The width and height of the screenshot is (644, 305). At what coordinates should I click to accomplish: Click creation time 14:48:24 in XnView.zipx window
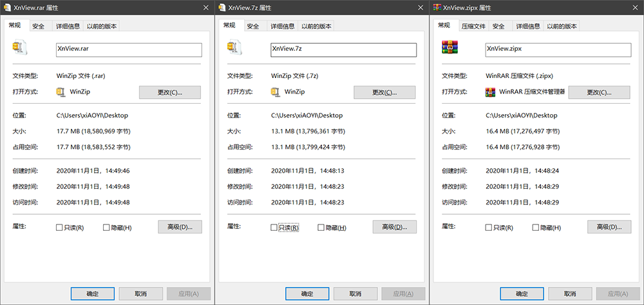coord(522,171)
